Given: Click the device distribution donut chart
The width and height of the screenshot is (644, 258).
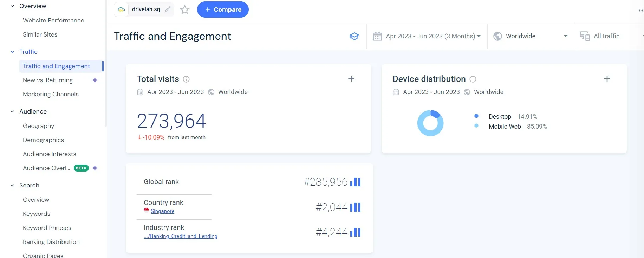Looking at the screenshot, I should (430, 123).
